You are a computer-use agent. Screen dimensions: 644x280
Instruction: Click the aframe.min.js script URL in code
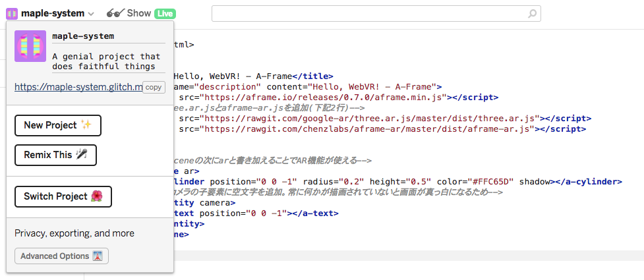[x=323, y=98]
